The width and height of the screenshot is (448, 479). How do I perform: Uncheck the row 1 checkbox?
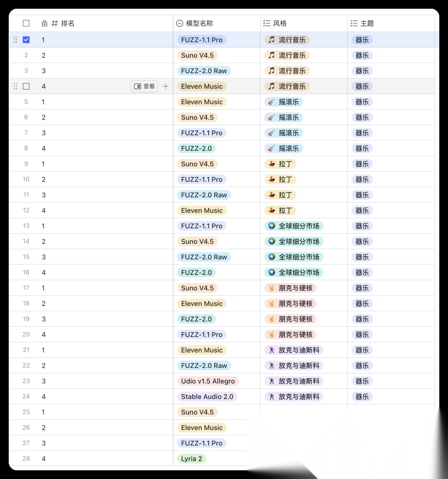click(x=26, y=40)
